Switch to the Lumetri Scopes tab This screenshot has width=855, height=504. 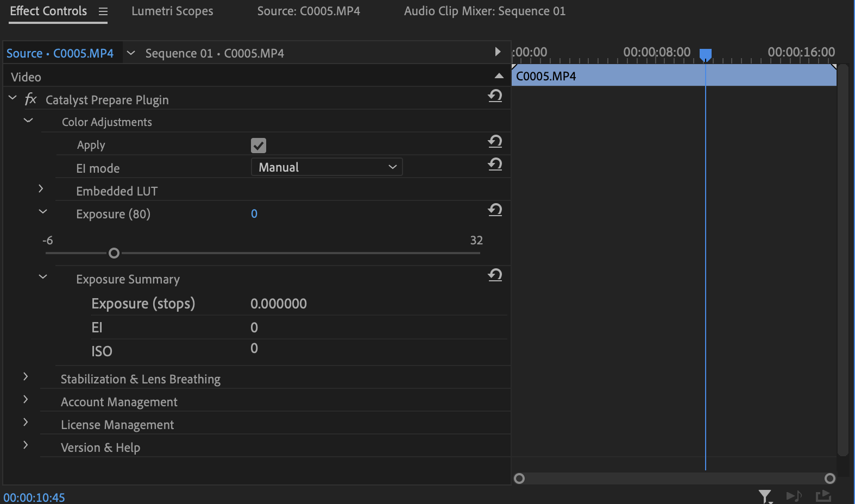click(172, 11)
